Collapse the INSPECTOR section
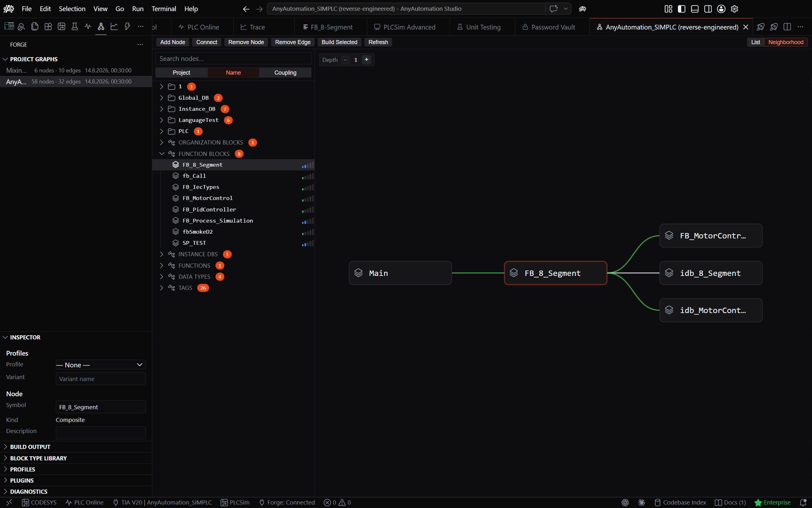812x508 pixels. pos(76,337)
